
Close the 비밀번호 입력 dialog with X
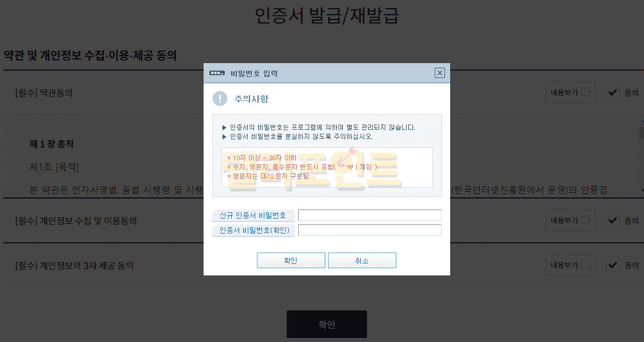coord(439,73)
